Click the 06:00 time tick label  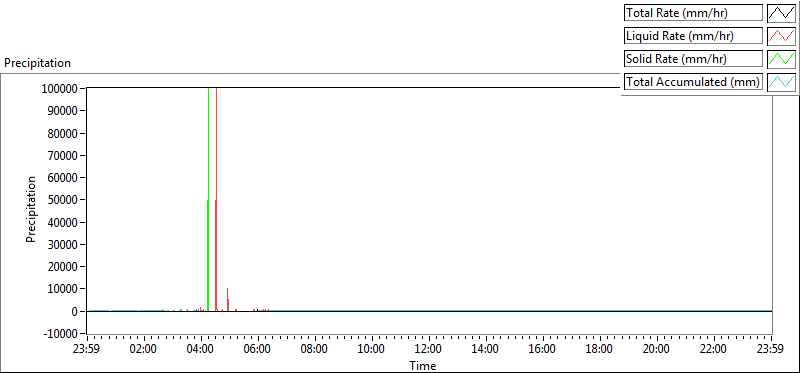tap(258, 350)
